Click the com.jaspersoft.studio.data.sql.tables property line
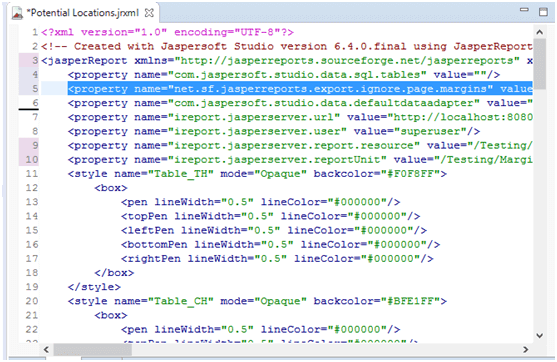The height and width of the screenshot is (362, 557). click(284, 75)
